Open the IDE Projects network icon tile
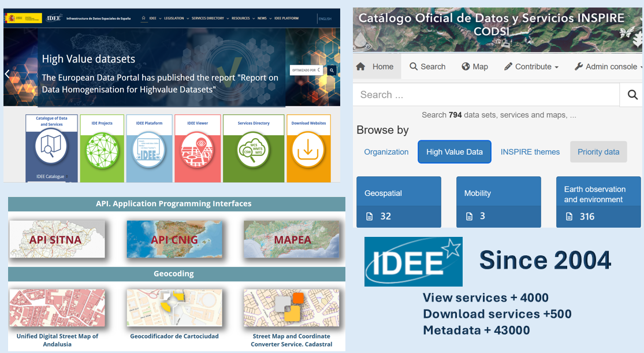The width and height of the screenshot is (644, 353). [x=102, y=150]
